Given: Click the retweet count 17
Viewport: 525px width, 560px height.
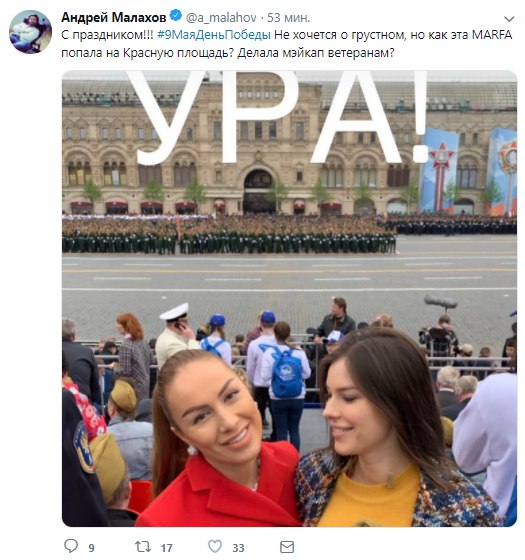Looking at the screenshot, I should pos(166,548).
